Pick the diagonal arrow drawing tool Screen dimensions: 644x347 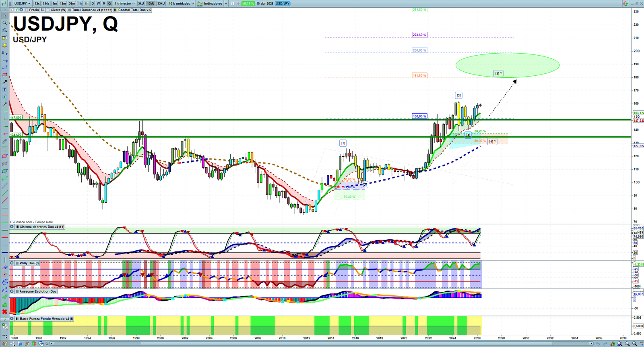(4, 82)
